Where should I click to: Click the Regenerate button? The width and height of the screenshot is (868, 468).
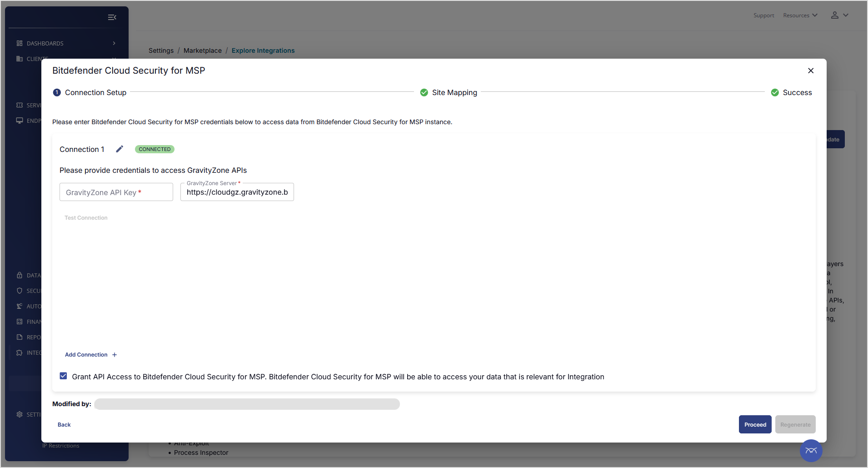[795, 424]
